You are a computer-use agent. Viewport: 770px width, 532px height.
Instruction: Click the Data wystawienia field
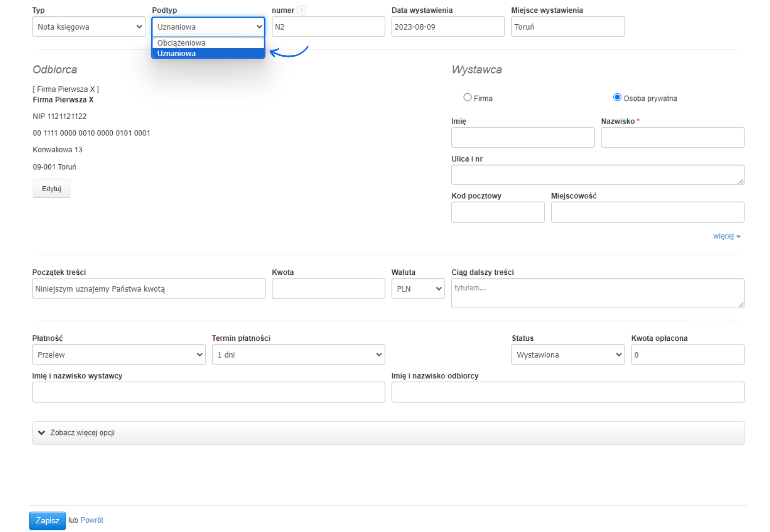click(447, 27)
